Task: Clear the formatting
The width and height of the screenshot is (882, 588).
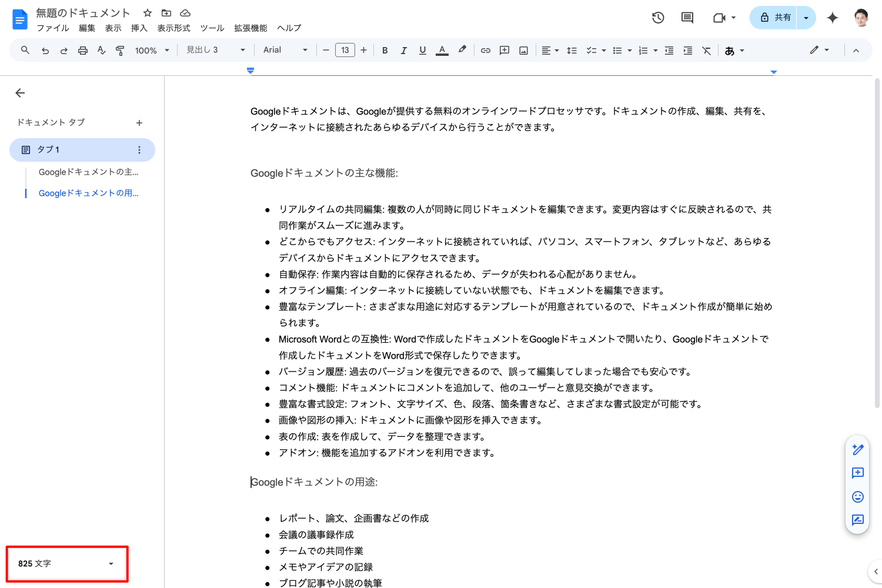Action: pos(707,51)
